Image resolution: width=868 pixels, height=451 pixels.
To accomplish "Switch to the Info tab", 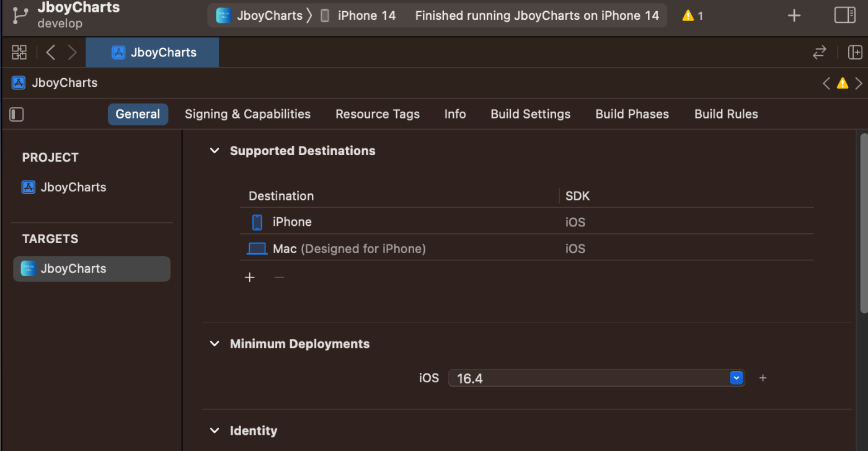I will pos(455,114).
